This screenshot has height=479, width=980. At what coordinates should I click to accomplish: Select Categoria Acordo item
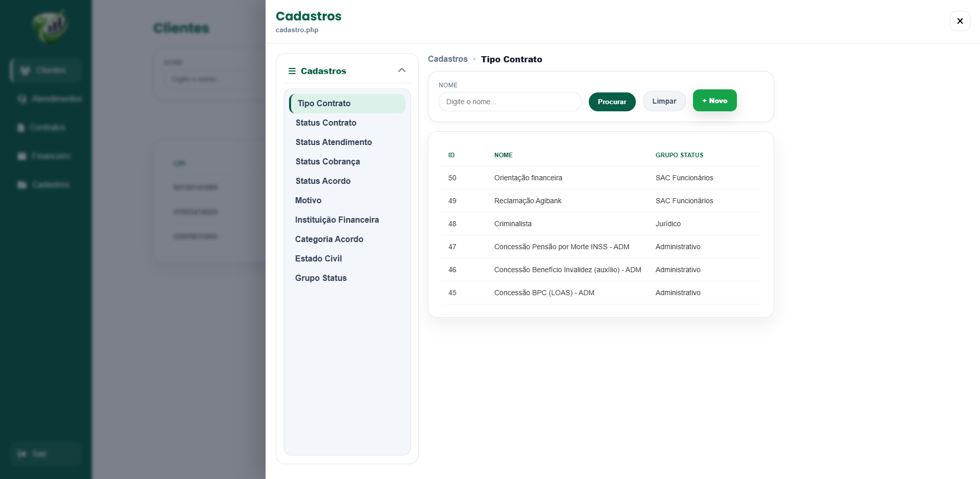[329, 239]
